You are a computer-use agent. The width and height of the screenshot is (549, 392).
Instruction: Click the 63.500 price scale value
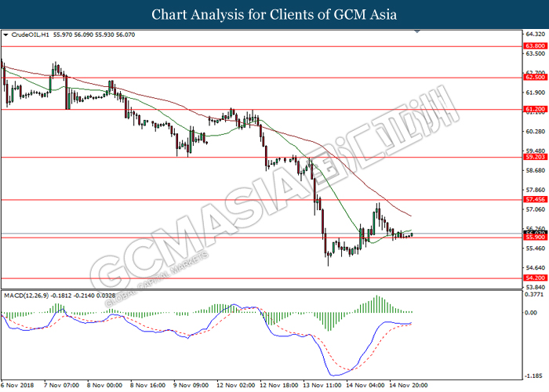tap(536, 53)
